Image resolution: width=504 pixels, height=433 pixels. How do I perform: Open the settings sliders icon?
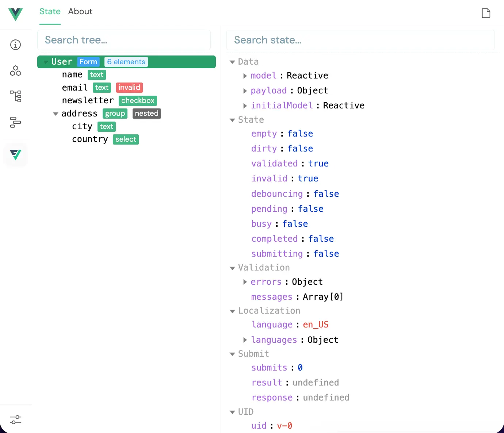point(15,419)
